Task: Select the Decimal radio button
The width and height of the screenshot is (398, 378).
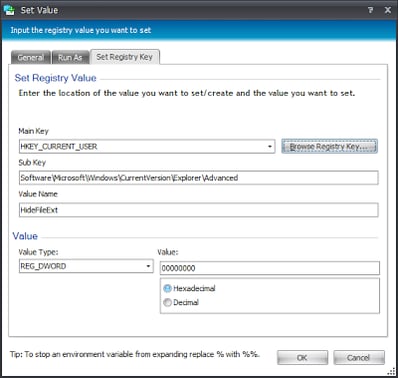Action: point(167,302)
